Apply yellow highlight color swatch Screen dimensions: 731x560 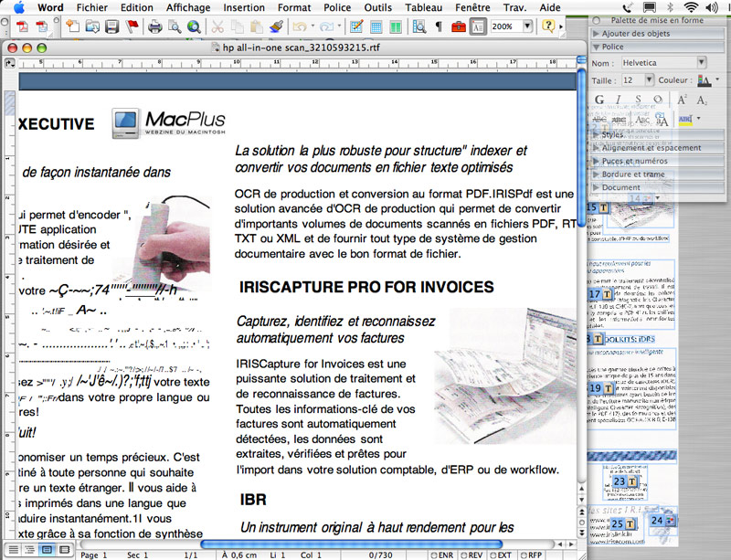[x=685, y=120]
